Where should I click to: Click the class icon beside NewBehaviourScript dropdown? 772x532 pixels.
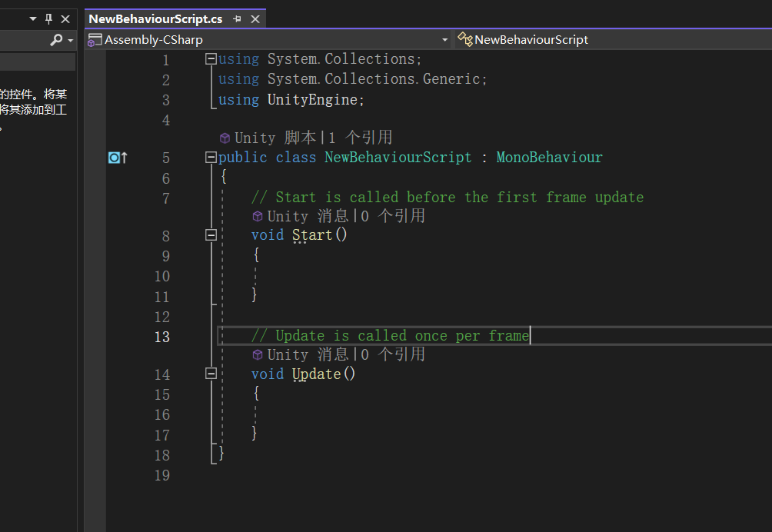click(465, 39)
